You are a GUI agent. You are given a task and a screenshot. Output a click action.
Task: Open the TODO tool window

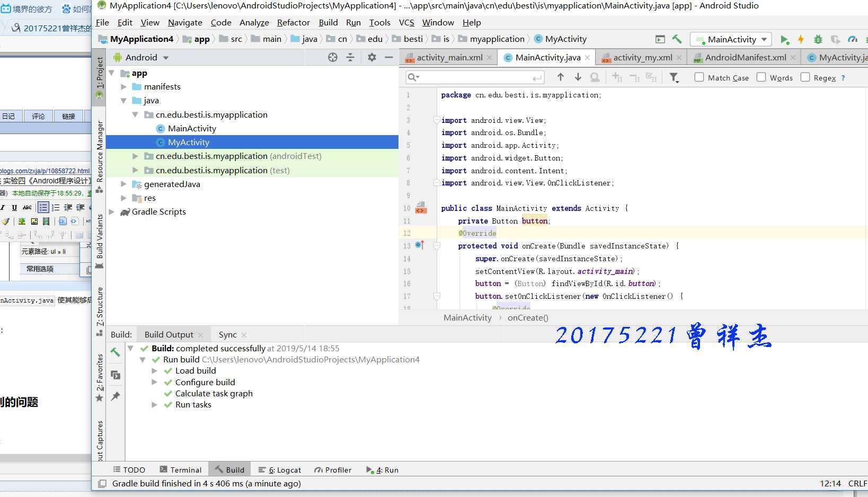coord(129,469)
